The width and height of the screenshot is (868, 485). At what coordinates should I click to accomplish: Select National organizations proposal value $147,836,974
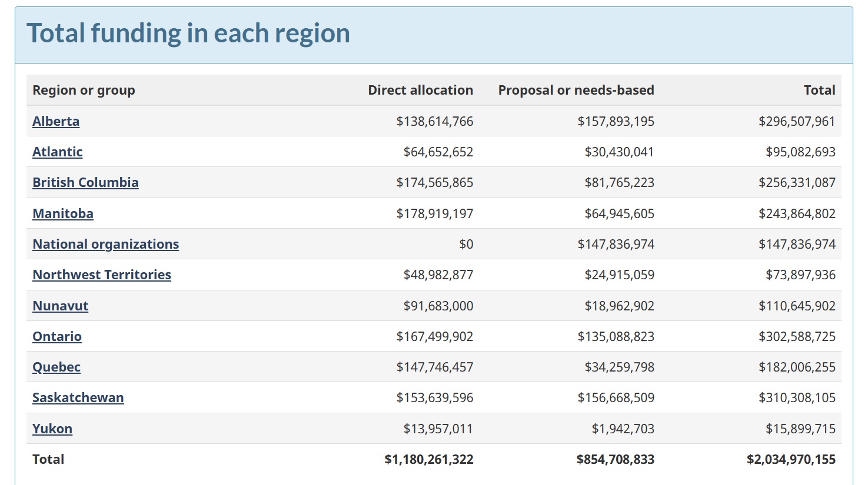(x=616, y=244)
